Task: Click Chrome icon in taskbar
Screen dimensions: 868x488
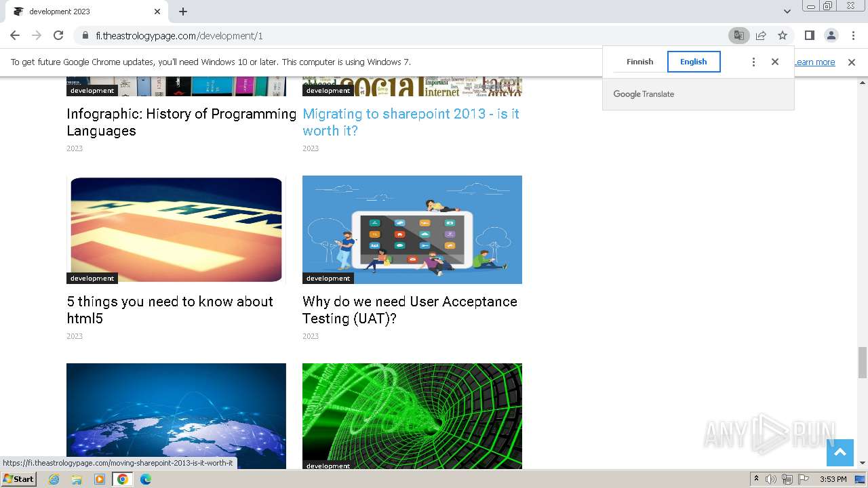Action: pyautogui.click(x=123, y=479)
